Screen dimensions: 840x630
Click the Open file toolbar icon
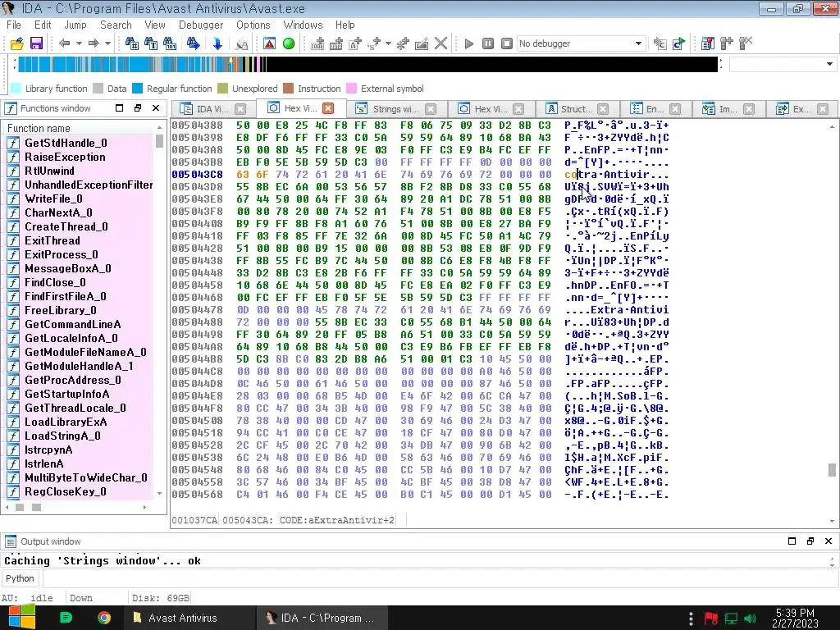tap(17, 43)
